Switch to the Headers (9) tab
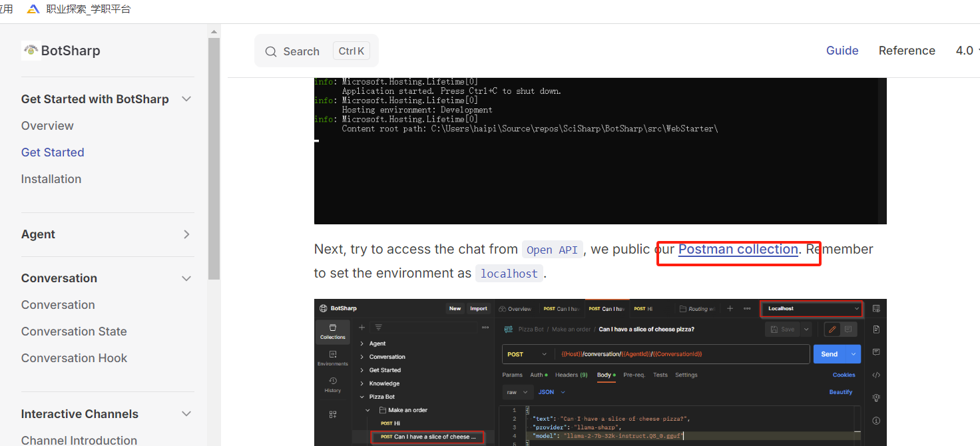The image size is (980, 446). coord(571,375)
